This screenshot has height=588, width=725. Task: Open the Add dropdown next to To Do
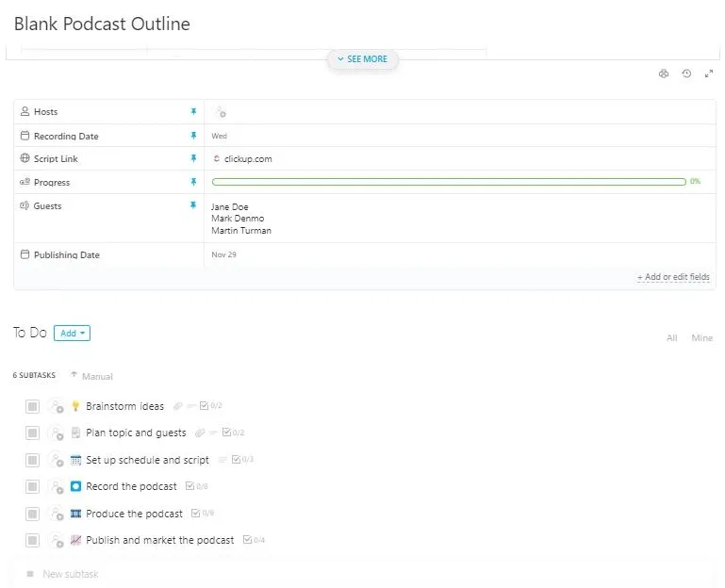pos(73,334)
